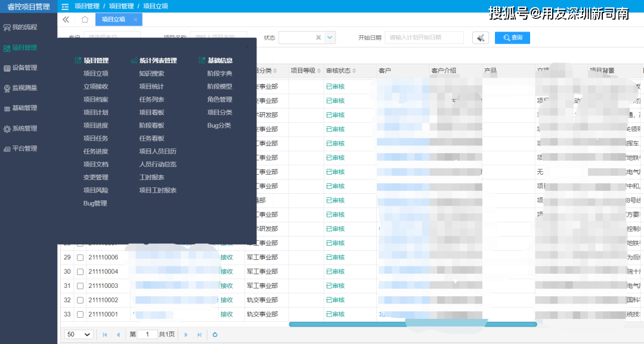Click 接收 link in row 211110004
This screenshot has height=344, width=644.
click(227, 272)
